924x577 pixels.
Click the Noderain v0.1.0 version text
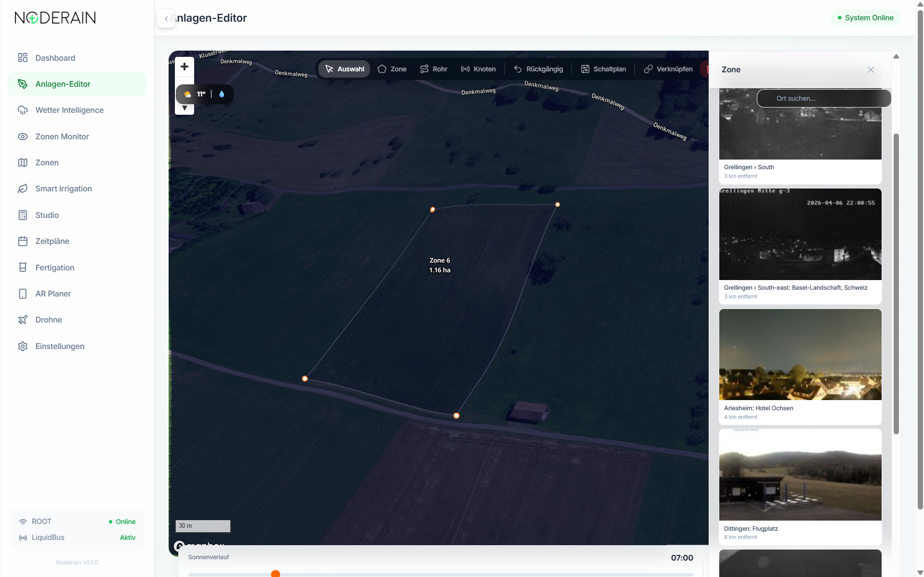point(77,563)
